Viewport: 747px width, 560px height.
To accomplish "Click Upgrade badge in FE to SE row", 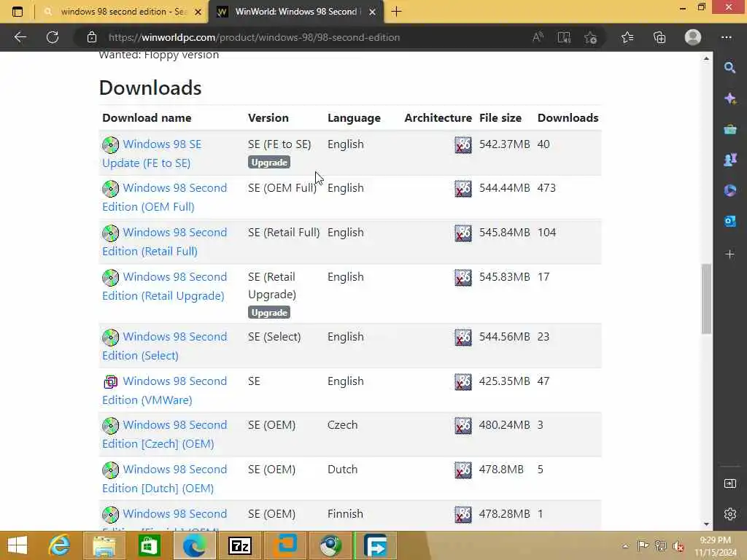I will pyautogui.click(x=269, y=163).
